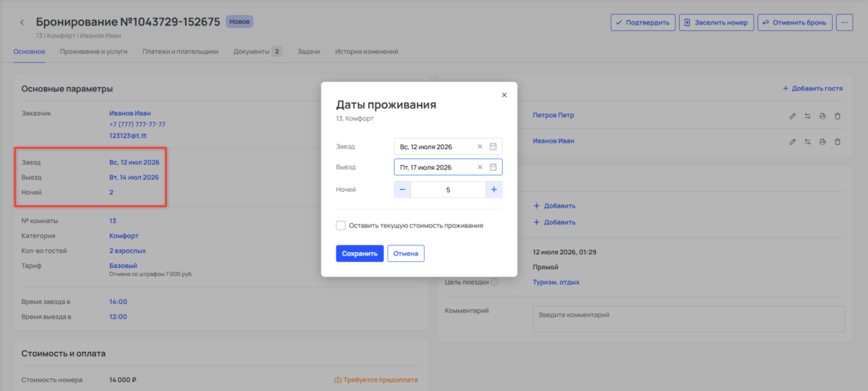Clear the Выезд date field
Screen dimensions: 868x391
click(x=480, y=167)
